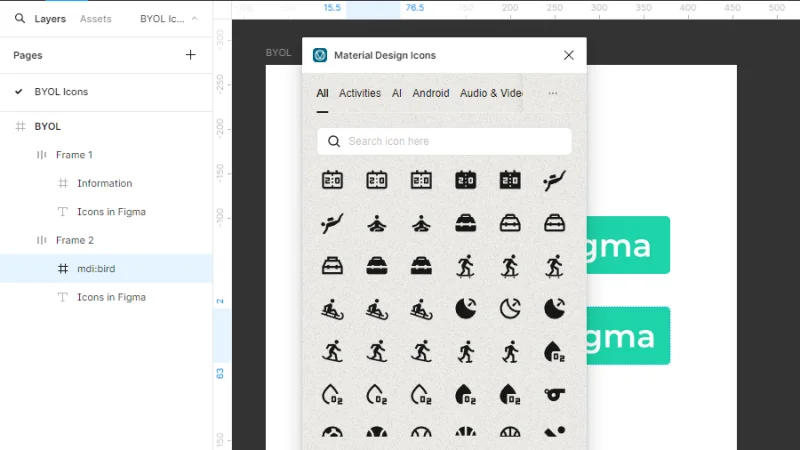Screen dimensions: 800x450
Task: Choose the outlined O2 drop beside a filled O2 drop
Action: point(421,394)
